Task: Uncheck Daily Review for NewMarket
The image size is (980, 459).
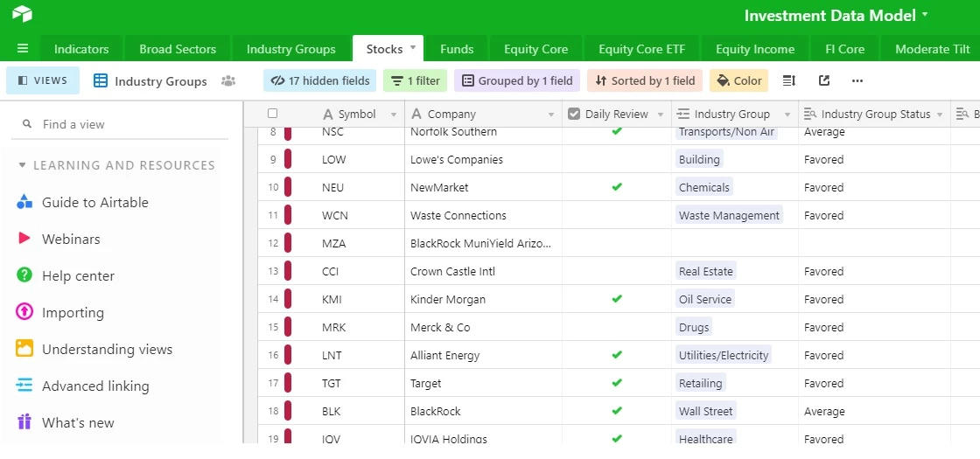Action: (617, 187)
